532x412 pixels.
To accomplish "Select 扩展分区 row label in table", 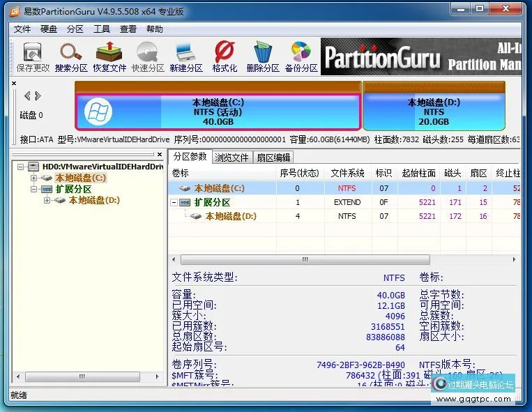I will pos(213,202).
